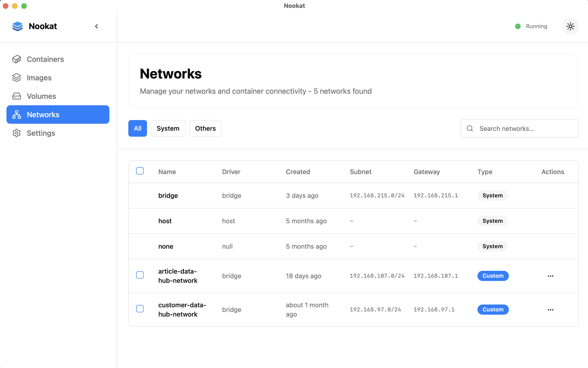Toggle light/dark theme with sun icon

(x=570, y=26)
